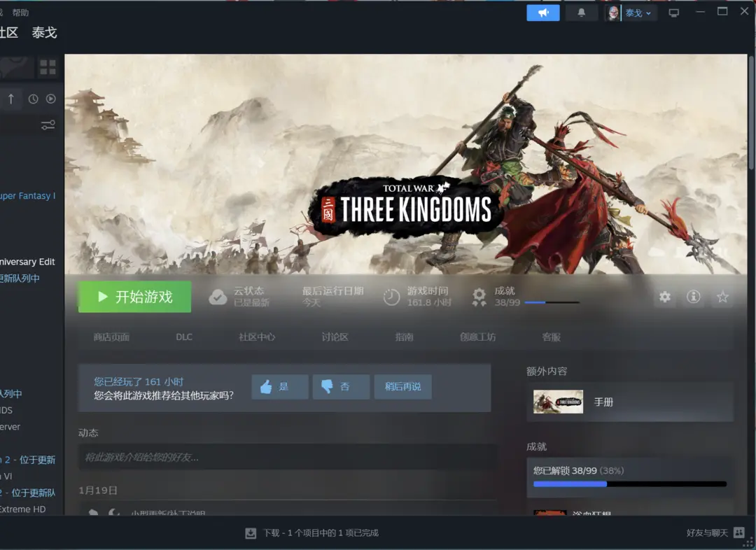Click the 您已经玩了 161 小时 text
This screenshot has width=756, height=550.
(139, 382)
